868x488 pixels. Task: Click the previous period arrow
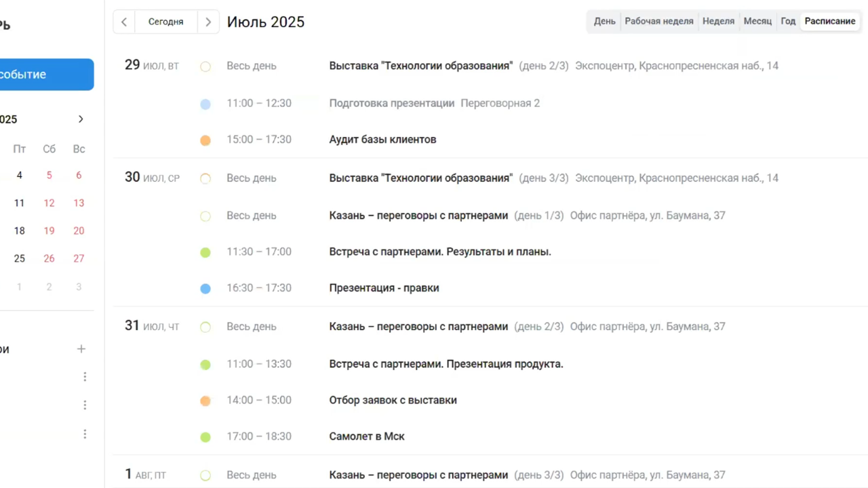tap(123, 22)
